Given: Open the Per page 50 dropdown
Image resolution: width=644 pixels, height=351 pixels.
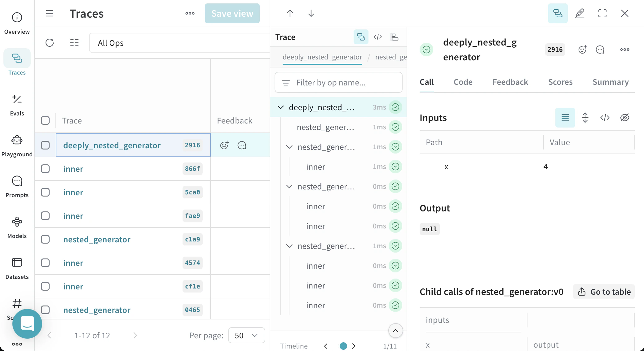Looking at the screenshot, I should tap(246, 335).
